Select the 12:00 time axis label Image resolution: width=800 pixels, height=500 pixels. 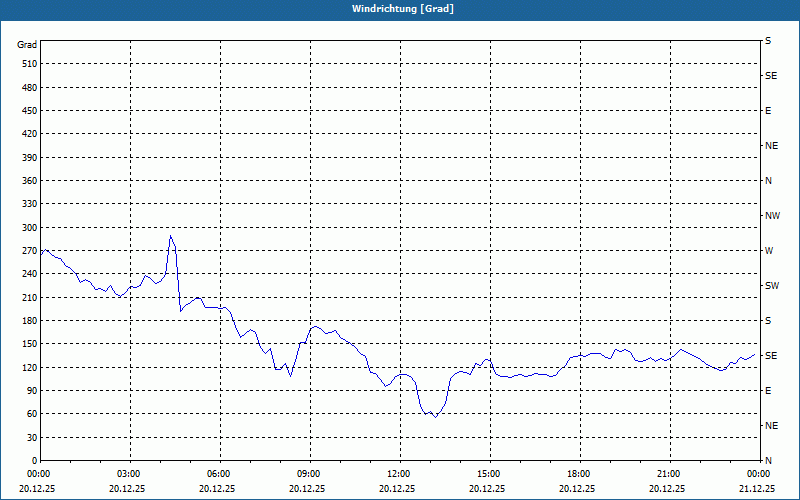(399, 474)
